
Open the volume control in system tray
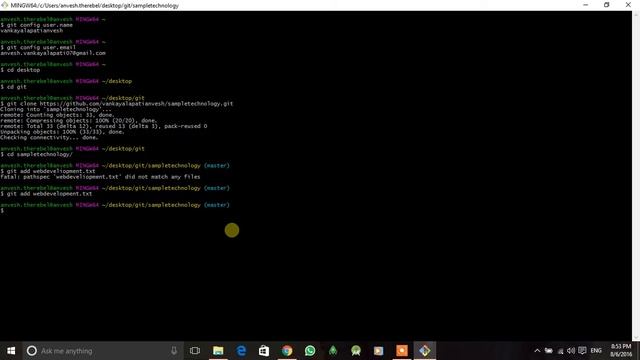coord(571,351)
